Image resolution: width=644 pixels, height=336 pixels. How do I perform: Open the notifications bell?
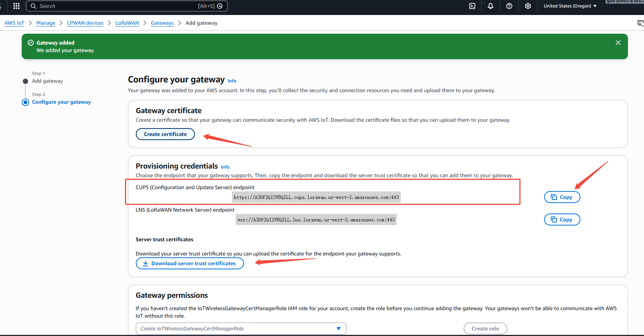pyautogui.click(x=490, y=6)
